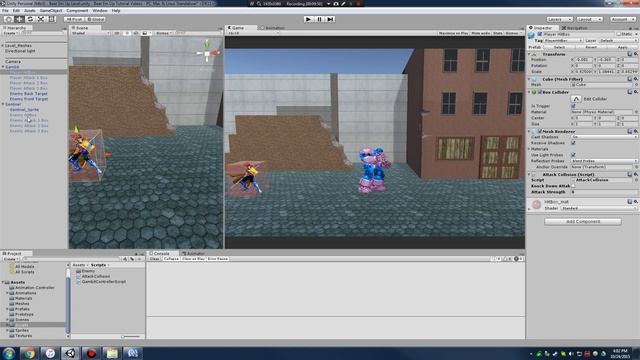Open iTunes from the Windows taskbar
The width and height of the screenshot is (640, 360).
(x=50, y=353)
